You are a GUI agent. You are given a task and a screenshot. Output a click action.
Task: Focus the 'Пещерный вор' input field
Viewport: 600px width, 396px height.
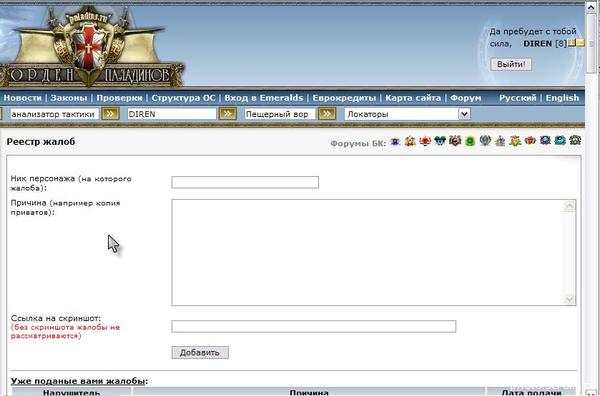point(280,114)
